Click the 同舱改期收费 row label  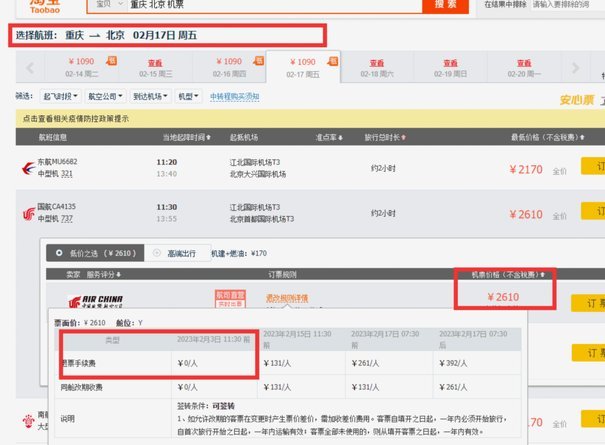[81, 387]
